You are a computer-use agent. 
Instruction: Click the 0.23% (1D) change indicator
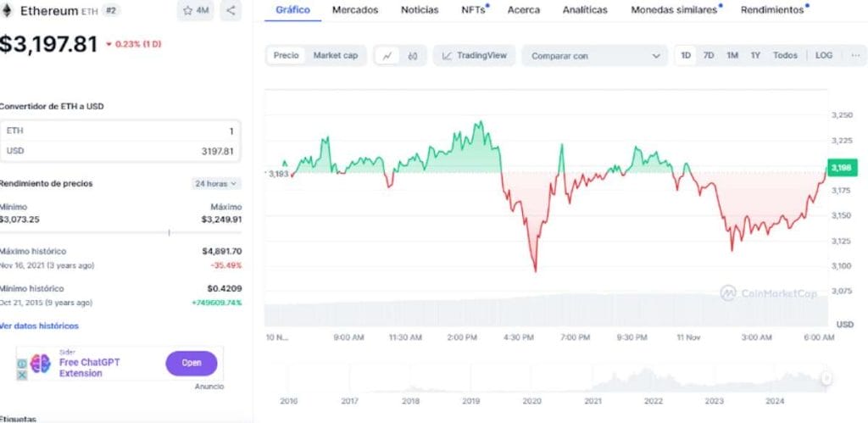133,44
